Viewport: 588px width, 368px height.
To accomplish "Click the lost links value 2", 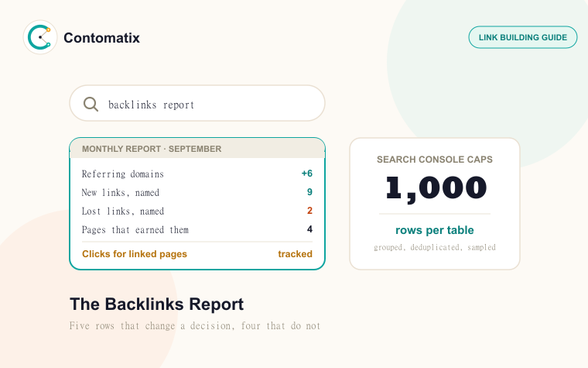I will (309, 211).
